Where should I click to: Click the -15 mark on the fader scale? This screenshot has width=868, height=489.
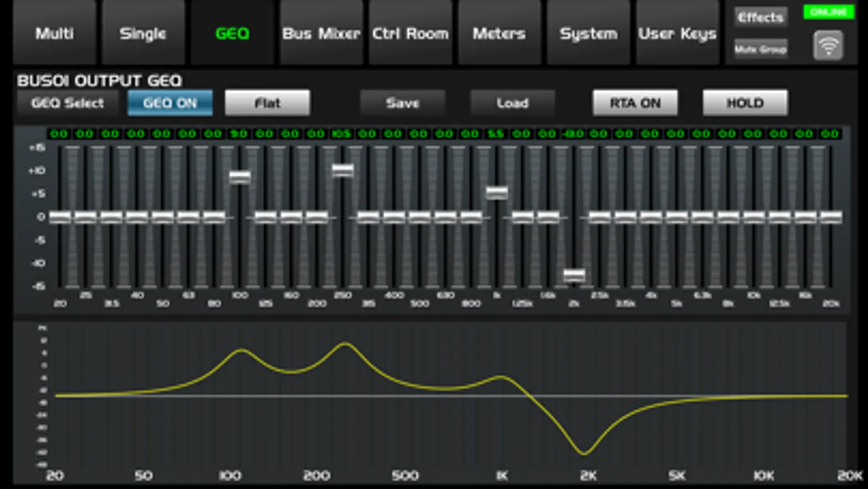click(38, 286)
